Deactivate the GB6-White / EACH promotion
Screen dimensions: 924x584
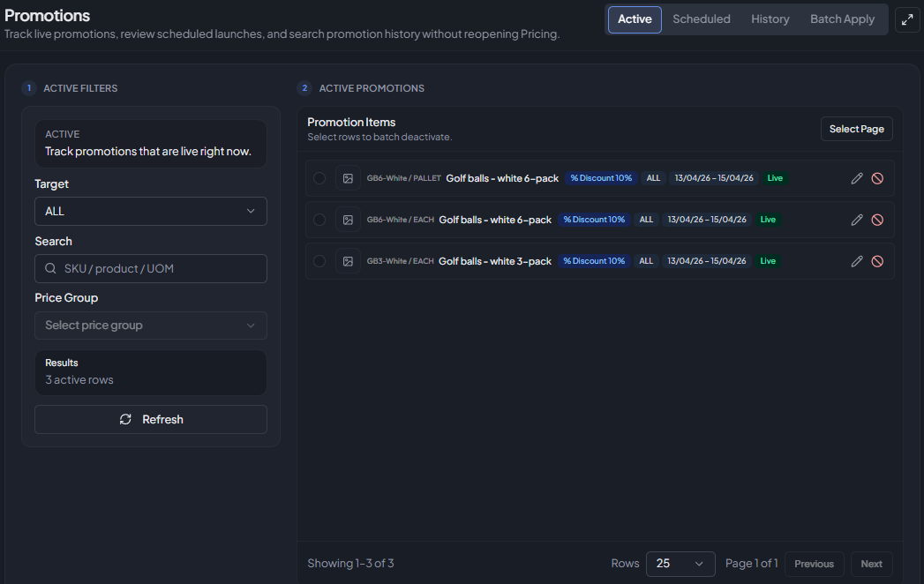[x=877, y=220]
